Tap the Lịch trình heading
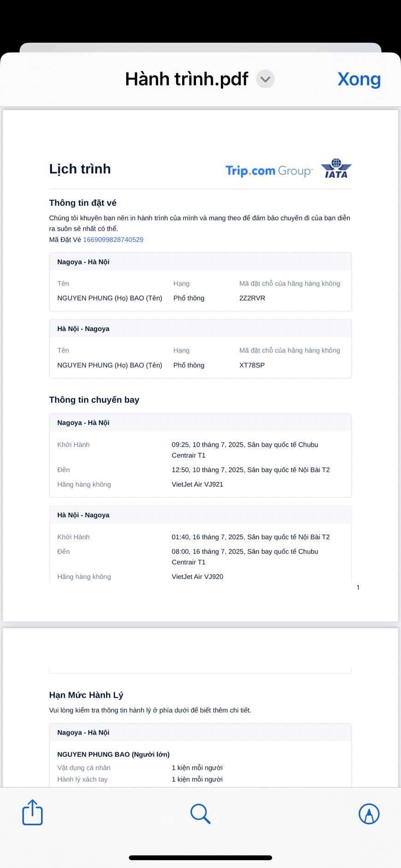Viewport: 401px width, 868px height. click(x=80, y=169)
